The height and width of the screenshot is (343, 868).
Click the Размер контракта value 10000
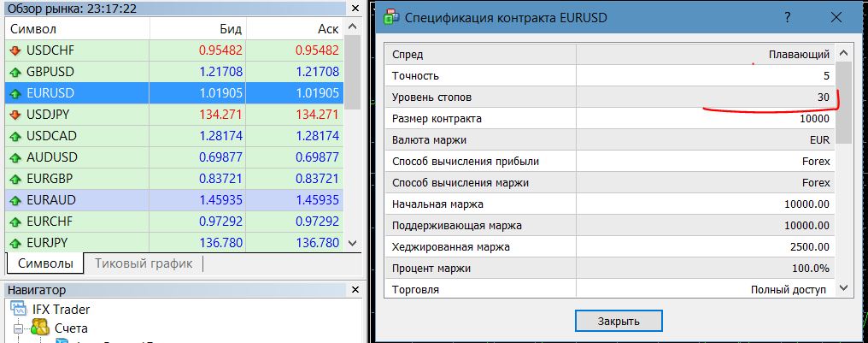pyautogui.click(x=814, y=119)
